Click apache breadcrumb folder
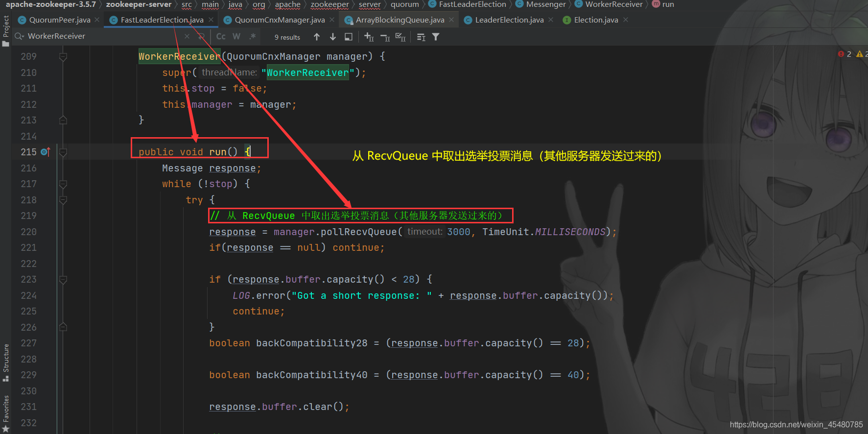The image size is (868, 434). pyautogui.click(x=287, y=4)
